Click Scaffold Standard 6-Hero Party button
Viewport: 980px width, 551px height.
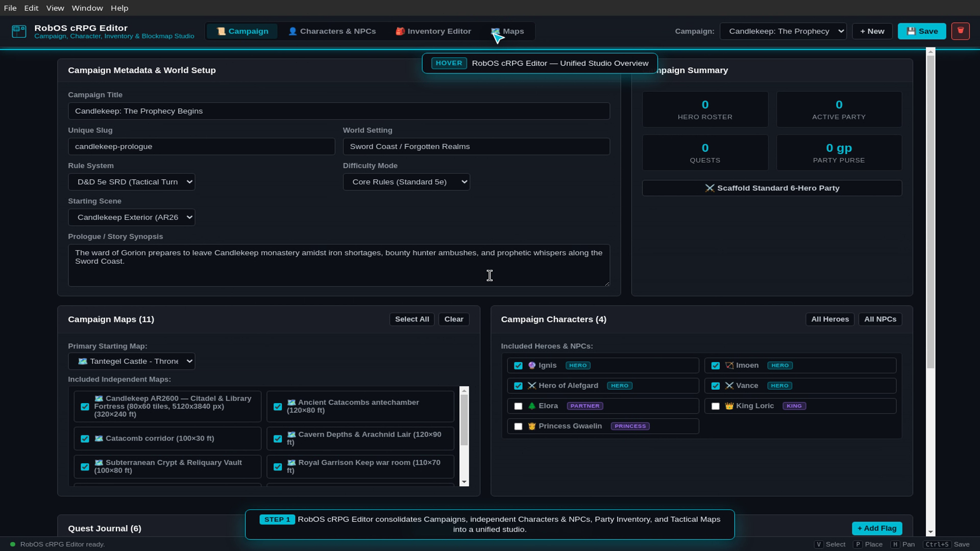pyautogui.click(x=772, y=188)
